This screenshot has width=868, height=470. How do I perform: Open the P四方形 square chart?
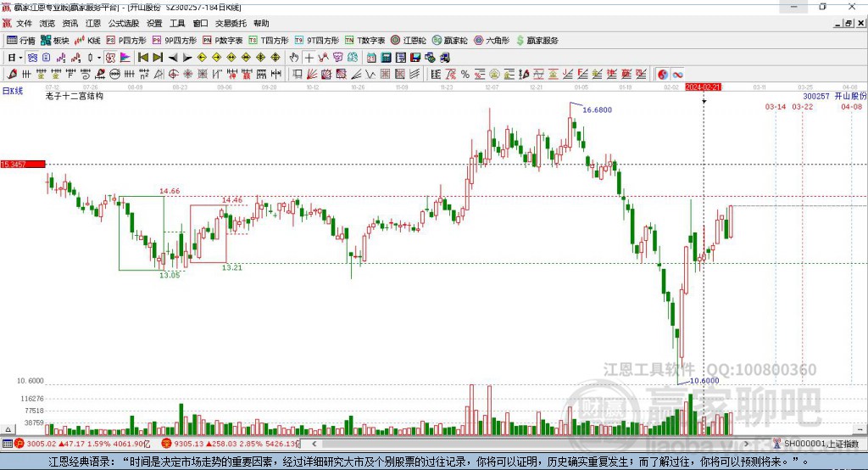pos(126,41)
